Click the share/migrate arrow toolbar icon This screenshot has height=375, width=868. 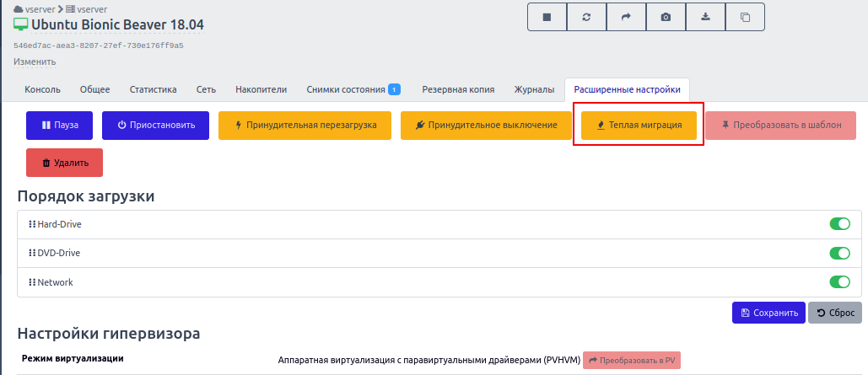coord(626,17)
